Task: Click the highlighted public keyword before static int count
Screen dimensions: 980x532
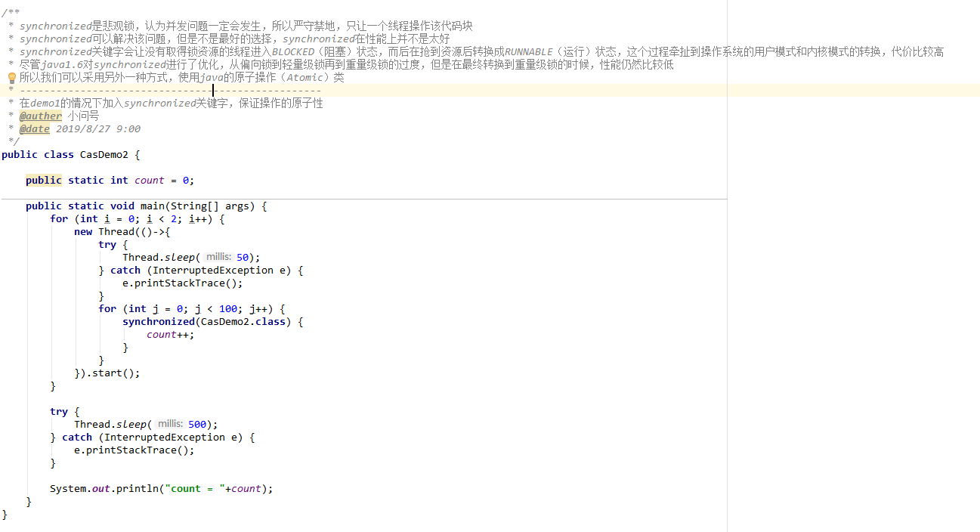Action: coord(44,180)
